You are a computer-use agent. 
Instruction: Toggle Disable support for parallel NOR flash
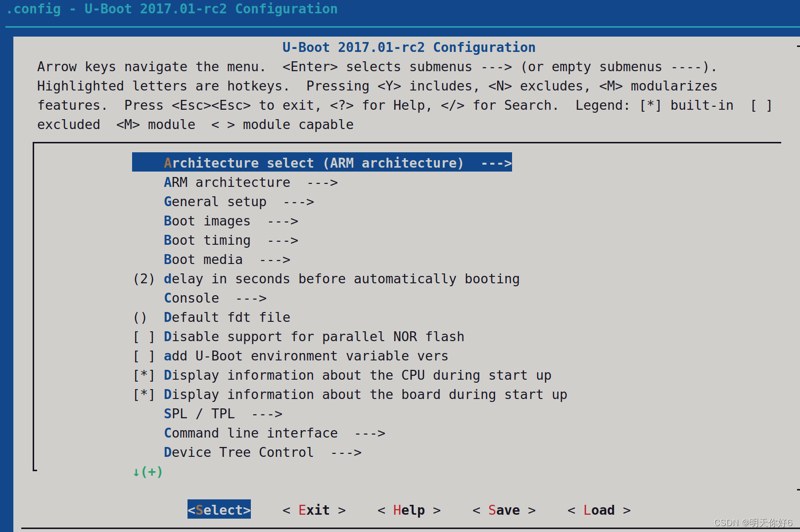point(299,337)
